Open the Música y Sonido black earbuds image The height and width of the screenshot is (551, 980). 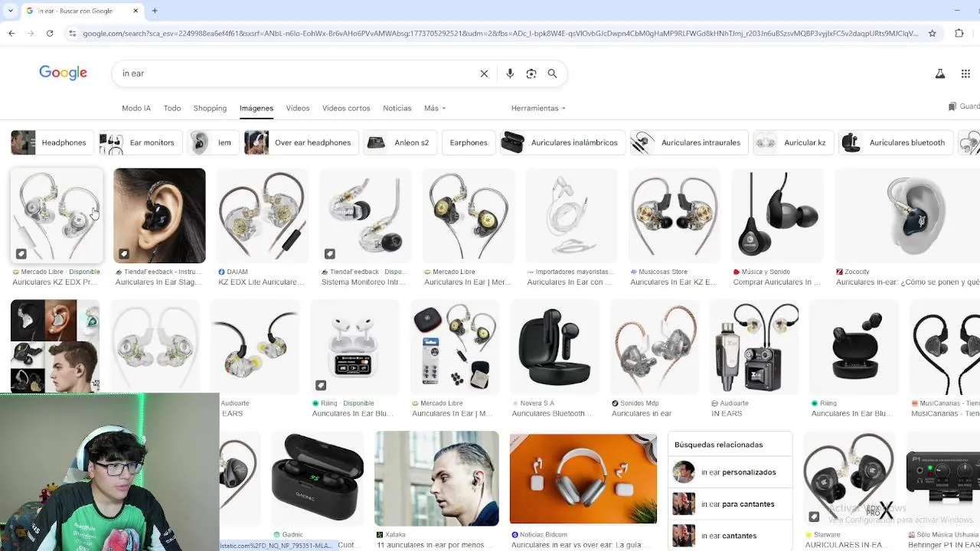[777, 216]
